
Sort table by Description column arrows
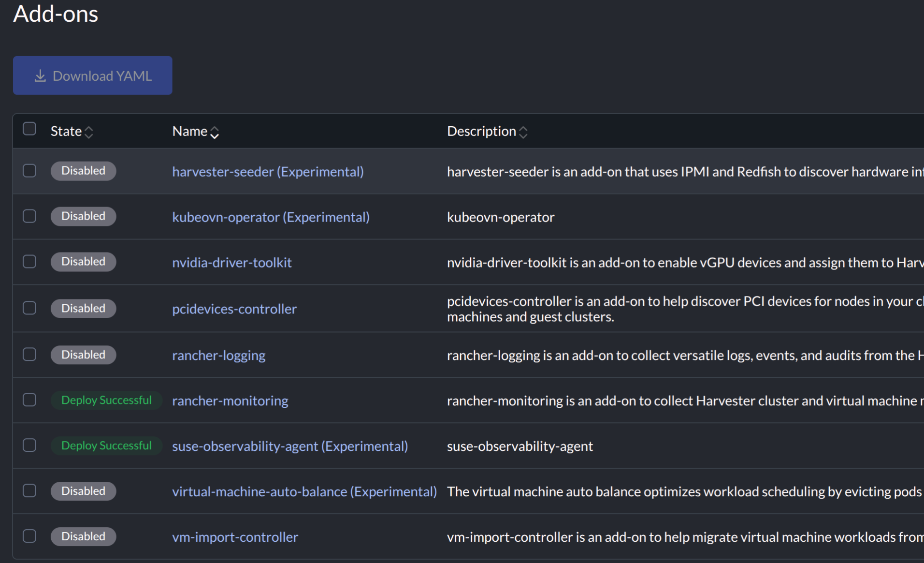point(523,132)
